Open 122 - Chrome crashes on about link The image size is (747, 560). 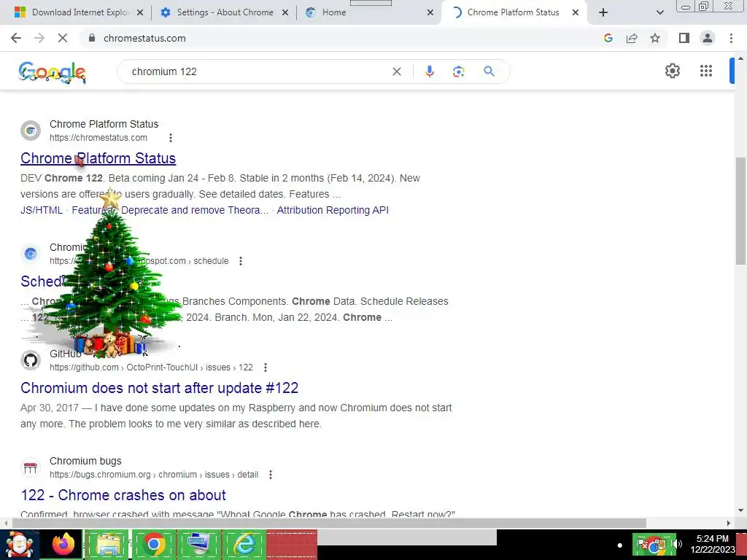[123, 495]
